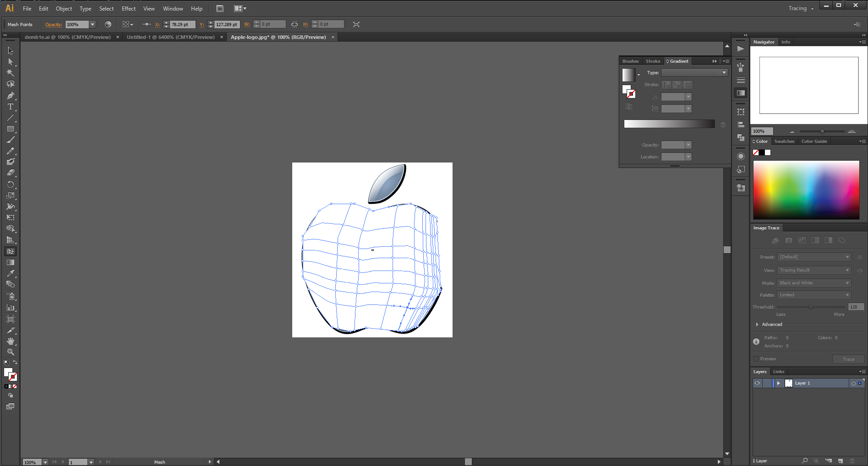Open the gradient Type dropdown
Image resolution: width=868 pixels, height=466 pixels.
pos(694,73)
